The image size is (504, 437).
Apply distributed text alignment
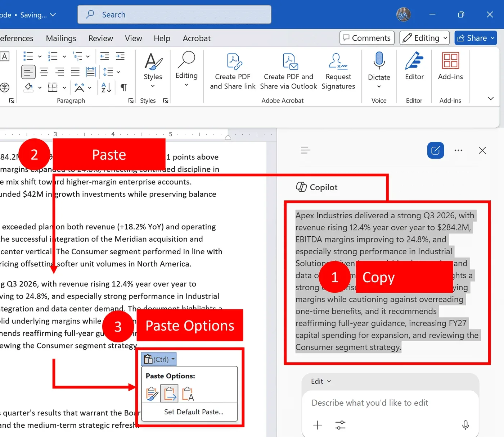coord(91,72)
